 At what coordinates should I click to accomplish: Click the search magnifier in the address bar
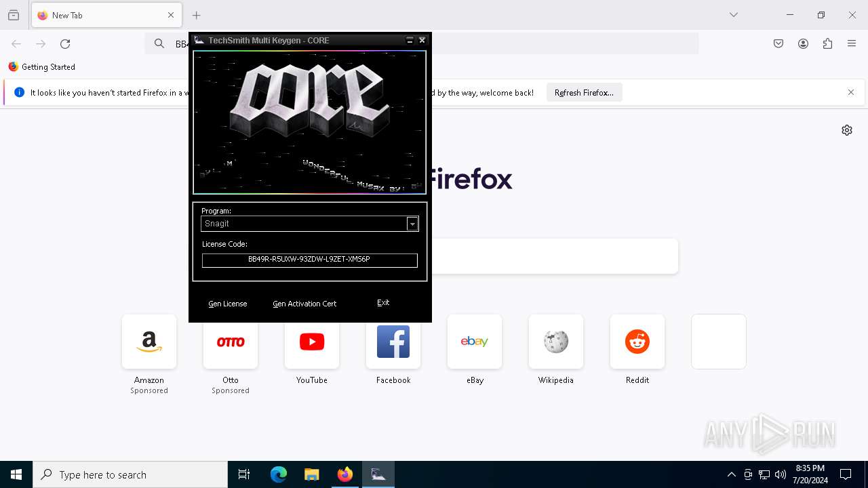pos(159,44)
